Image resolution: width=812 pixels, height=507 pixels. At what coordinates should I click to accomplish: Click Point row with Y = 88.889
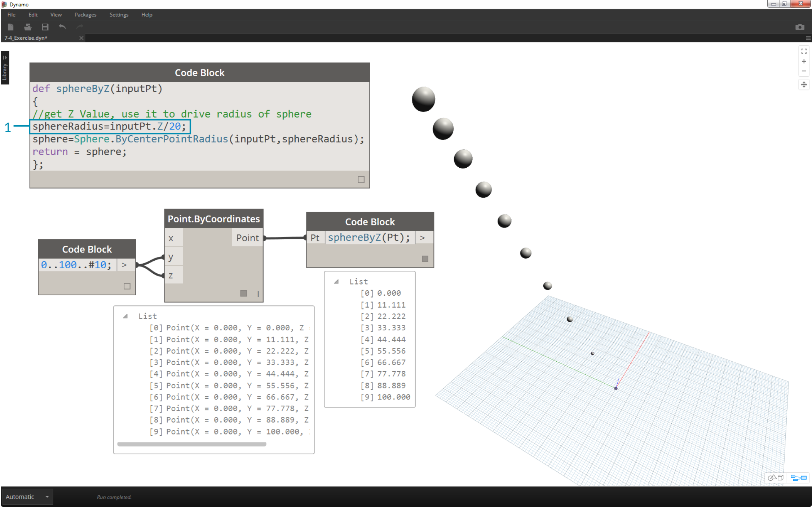(x=229, y=420)
